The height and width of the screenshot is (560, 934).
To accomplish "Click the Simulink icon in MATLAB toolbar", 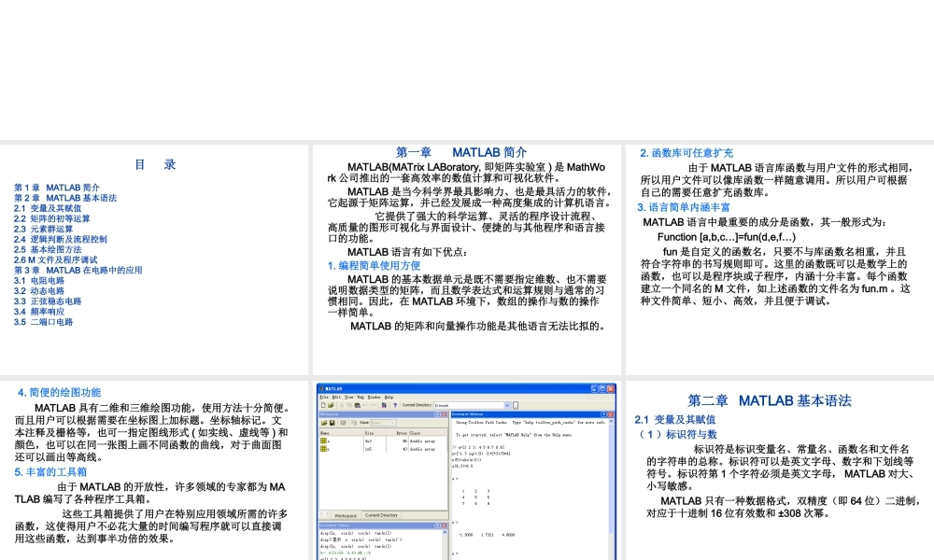I will [384, 405].
